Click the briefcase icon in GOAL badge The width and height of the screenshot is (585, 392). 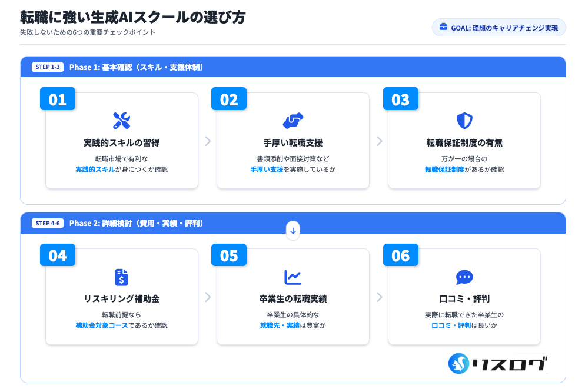[x=443, y=28]
